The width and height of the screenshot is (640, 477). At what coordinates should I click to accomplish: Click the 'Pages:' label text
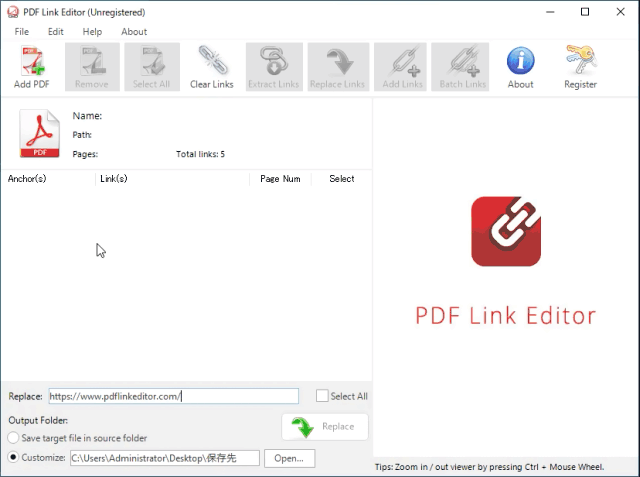[85, 154]
